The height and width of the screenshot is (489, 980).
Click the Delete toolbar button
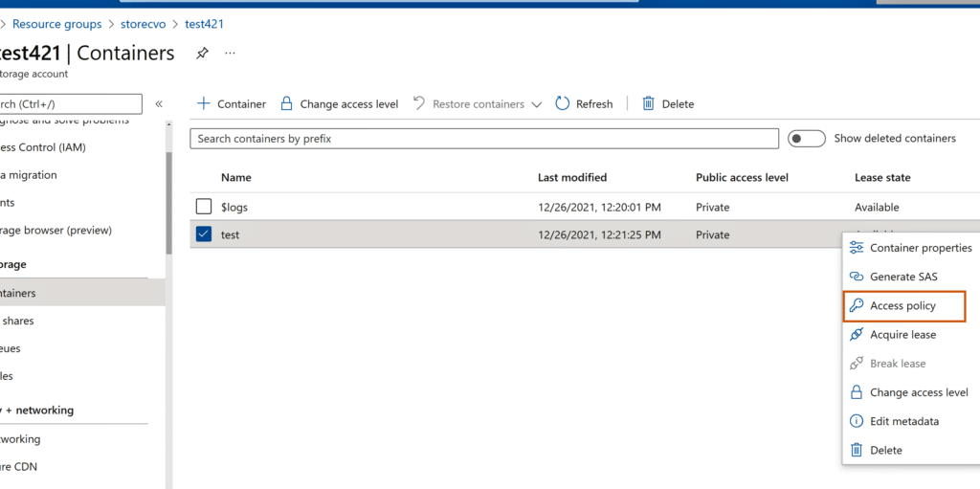tap(667, 103)
